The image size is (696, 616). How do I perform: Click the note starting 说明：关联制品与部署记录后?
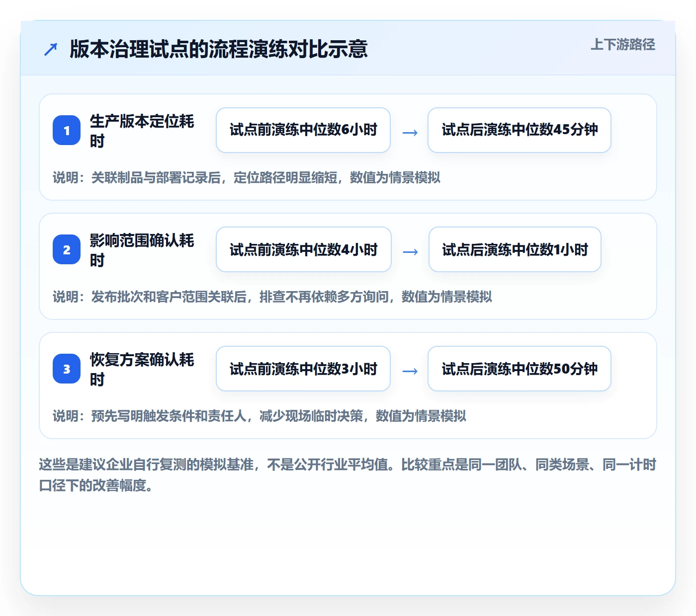tap(247, 177)
